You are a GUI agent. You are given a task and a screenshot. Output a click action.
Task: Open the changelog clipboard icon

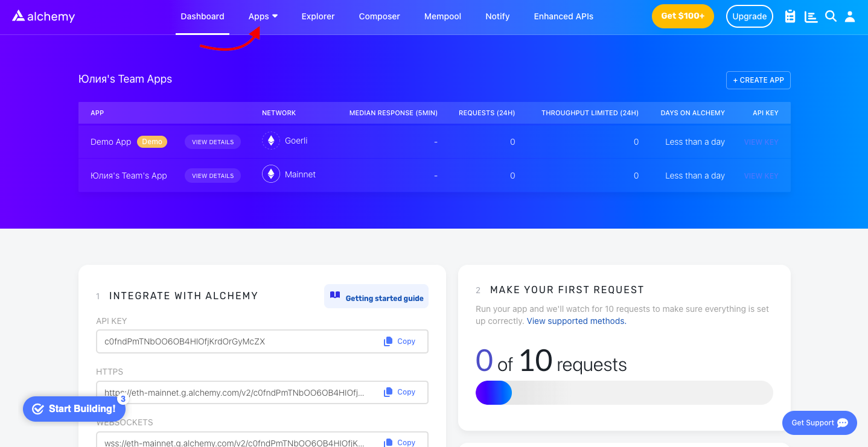[x=790, y=16]
